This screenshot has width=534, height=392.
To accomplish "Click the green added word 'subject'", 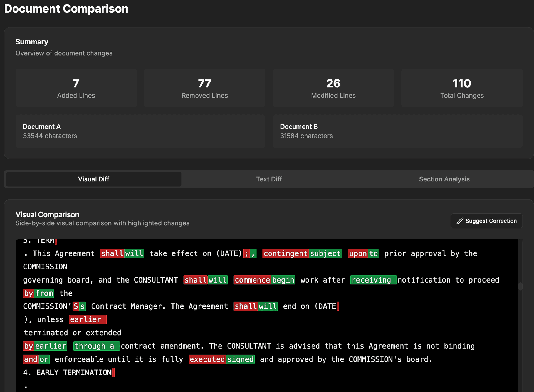I will (x=325, y=253).
